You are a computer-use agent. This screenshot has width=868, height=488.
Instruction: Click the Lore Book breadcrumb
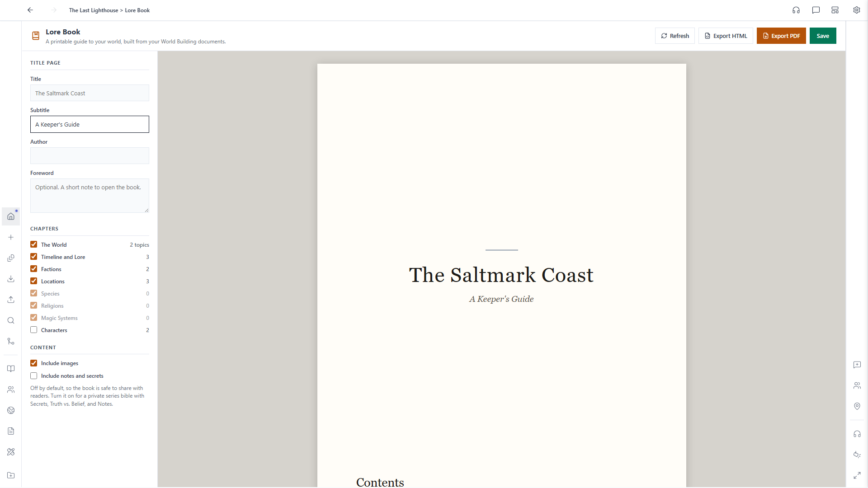pos(137,10)
